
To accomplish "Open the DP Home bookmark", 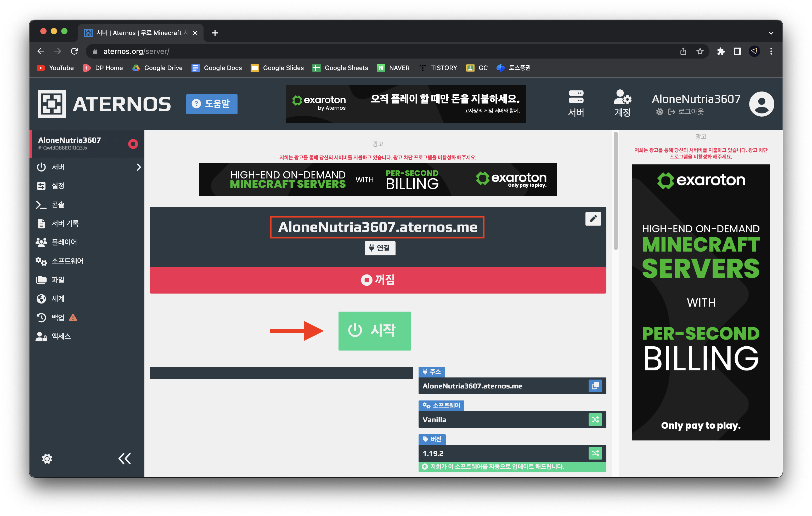I will pos(103,68).
